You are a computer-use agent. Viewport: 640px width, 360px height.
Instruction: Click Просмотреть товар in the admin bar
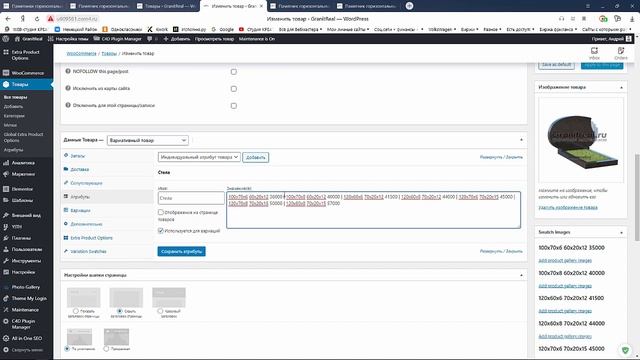[214, 39]
